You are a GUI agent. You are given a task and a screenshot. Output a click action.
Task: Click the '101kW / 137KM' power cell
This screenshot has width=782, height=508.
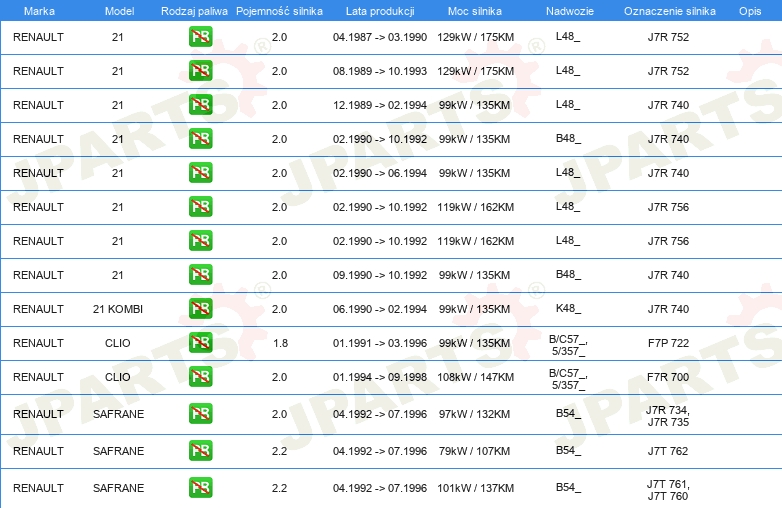(475, 488)
